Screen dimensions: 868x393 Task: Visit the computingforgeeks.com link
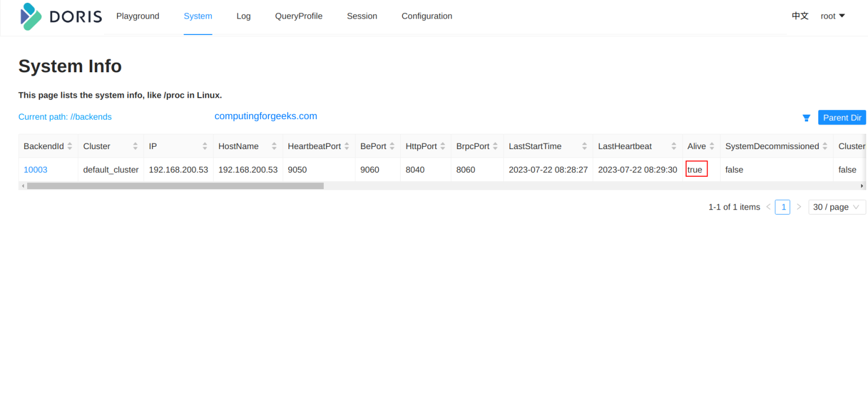tap(266, 116)
